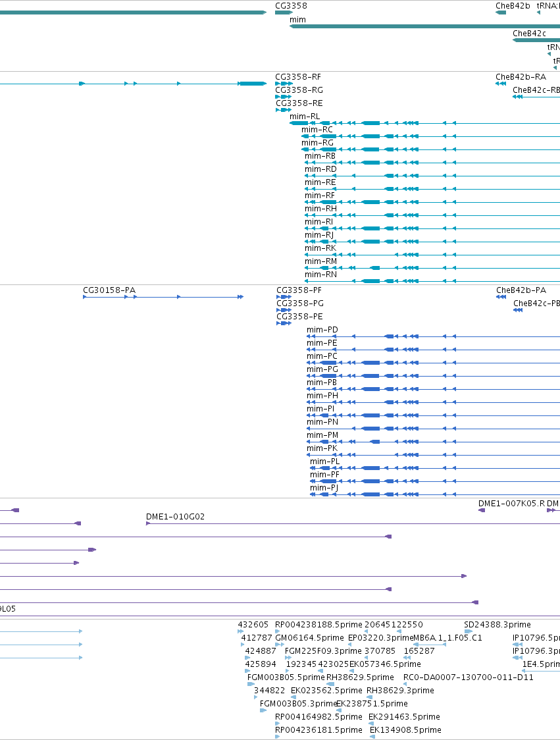Click transcript CheB42b-RA
The width and height of the screenshot is (560, 740).
pyautogui.click(x=521, y=77)
